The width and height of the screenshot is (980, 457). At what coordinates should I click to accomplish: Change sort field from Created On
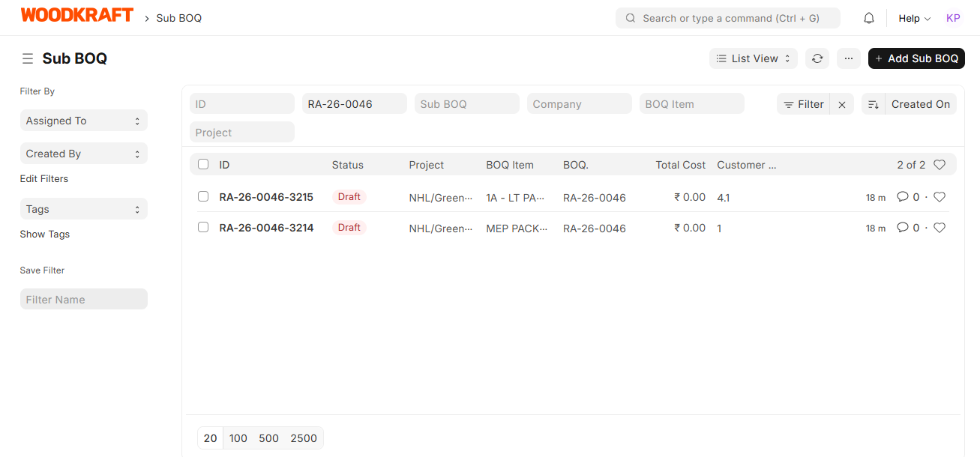tap(921, 105)
